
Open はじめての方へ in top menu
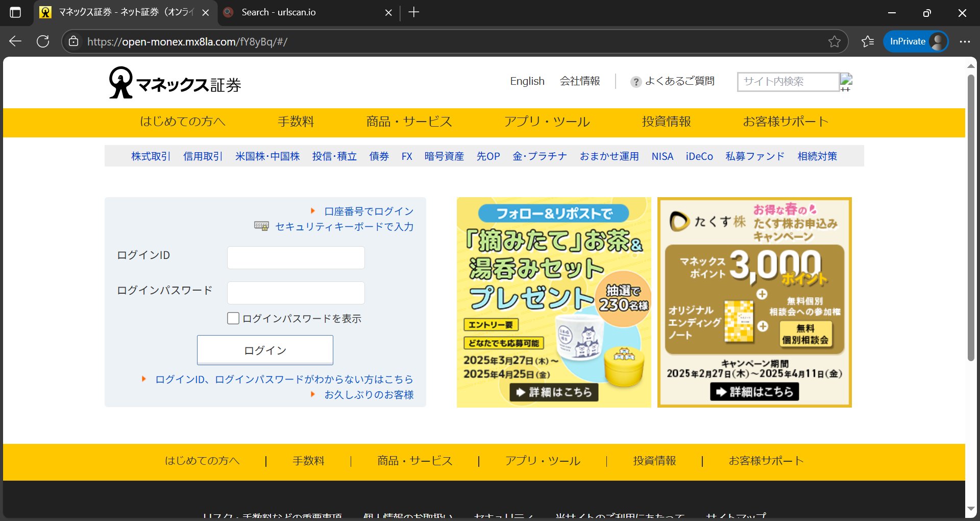pyautogui.click(x=183, y=122)
